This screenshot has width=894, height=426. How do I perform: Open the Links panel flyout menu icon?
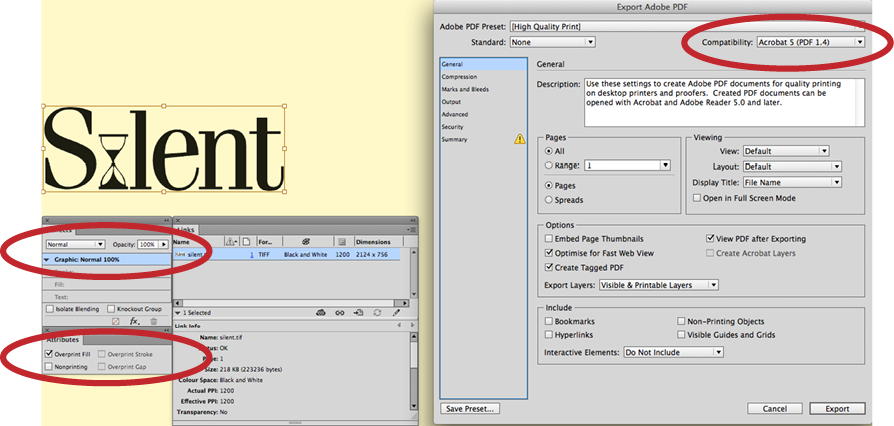(412, 229)
